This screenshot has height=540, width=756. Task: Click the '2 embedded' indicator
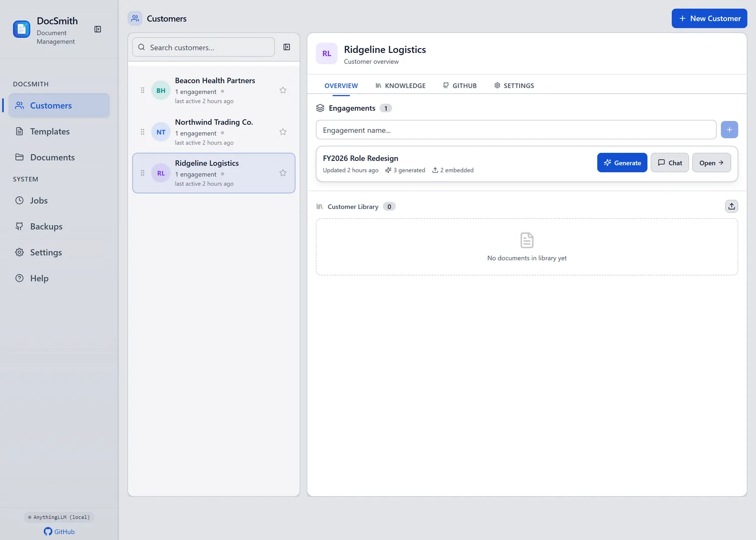[453, 170]
